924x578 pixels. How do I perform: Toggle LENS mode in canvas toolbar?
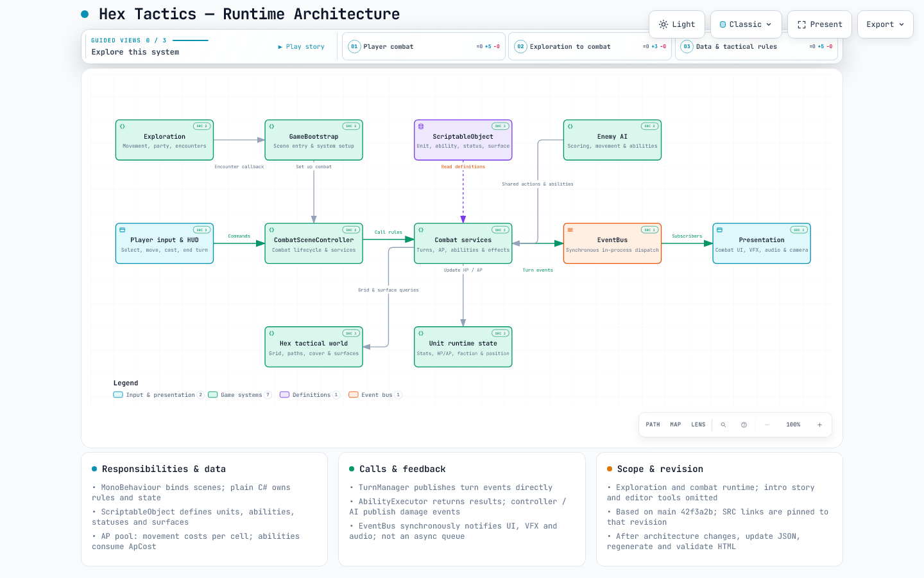698,425
